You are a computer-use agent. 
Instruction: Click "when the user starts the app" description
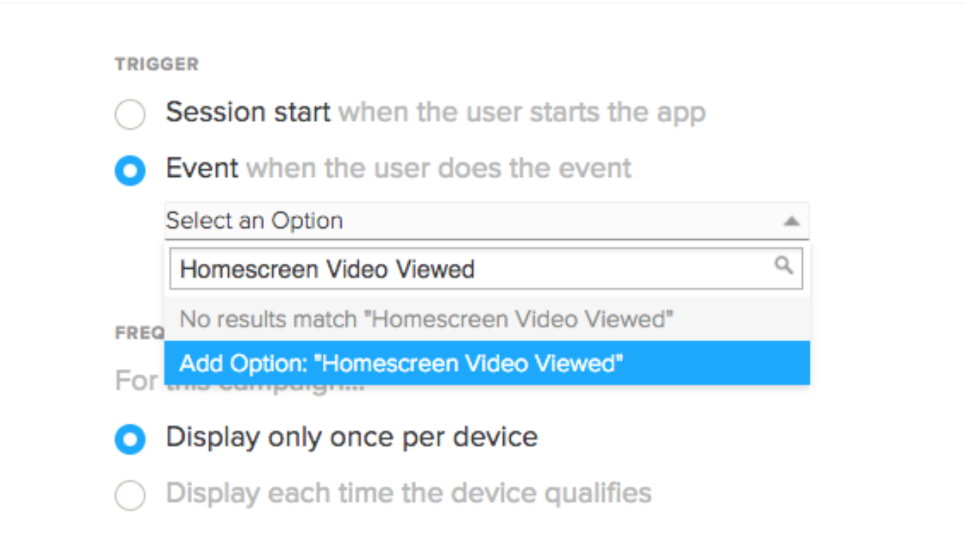[x=522, y=112]
